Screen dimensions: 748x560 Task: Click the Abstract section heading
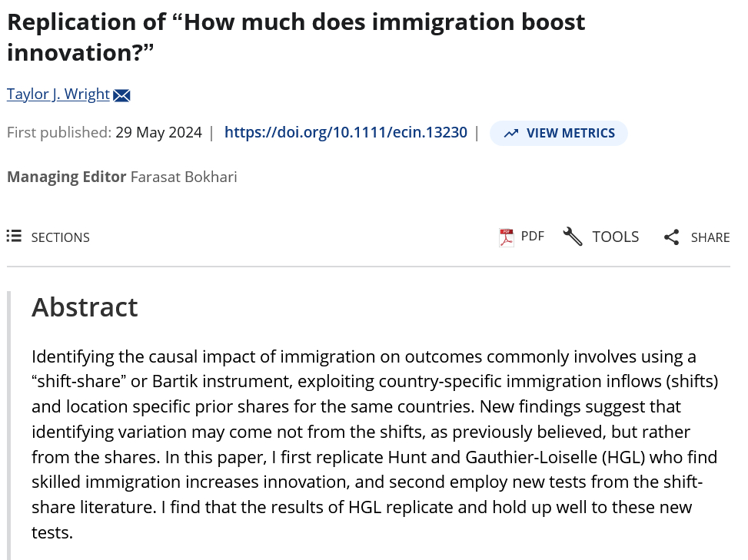[85, 307]
